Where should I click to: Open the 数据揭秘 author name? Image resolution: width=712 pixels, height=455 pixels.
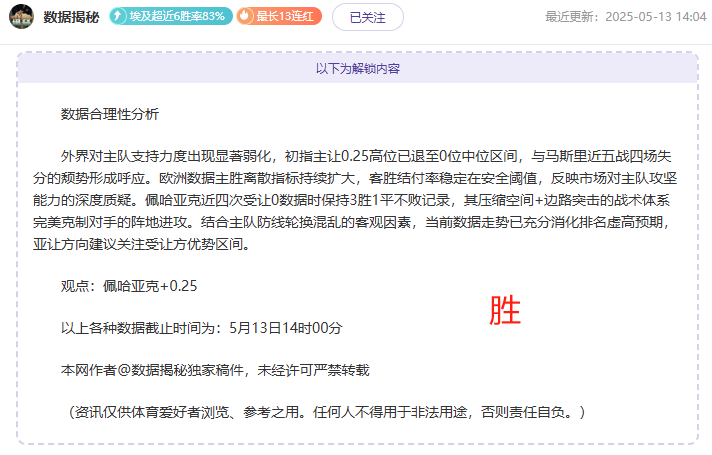[x=71, y=17]
